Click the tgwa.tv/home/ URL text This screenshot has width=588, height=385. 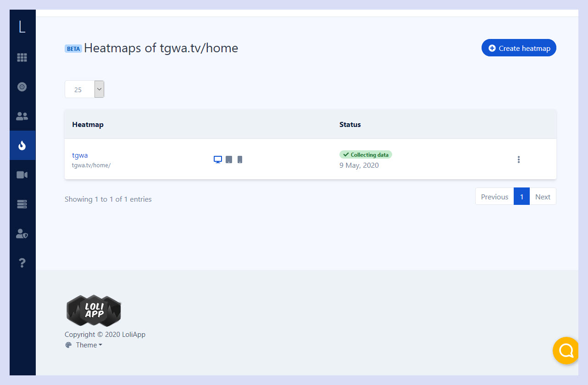point(91,165)
